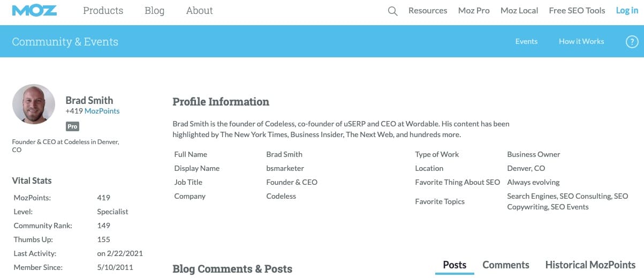The width and height of the screenshot is (644, 278).
Task: Open the Products menu
Action: 103,11
